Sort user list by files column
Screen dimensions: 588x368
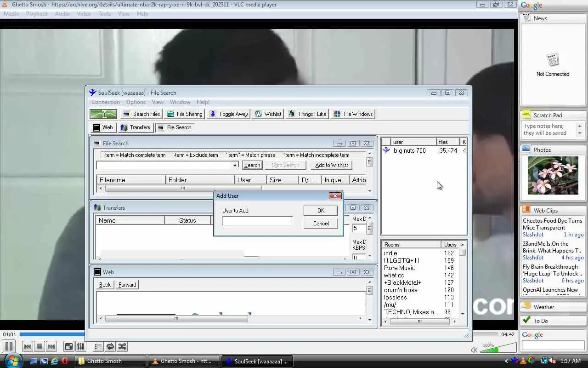tap(448, 142)
